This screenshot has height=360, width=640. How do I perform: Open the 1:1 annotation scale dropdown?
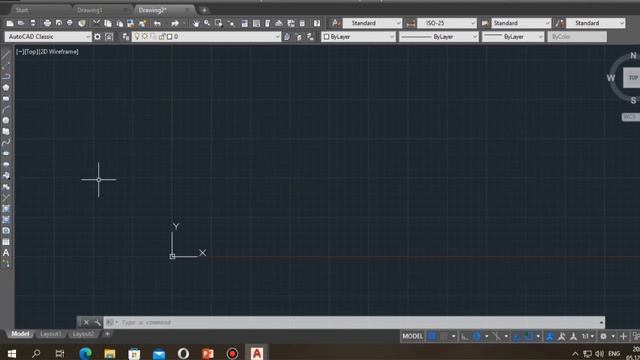588,336
